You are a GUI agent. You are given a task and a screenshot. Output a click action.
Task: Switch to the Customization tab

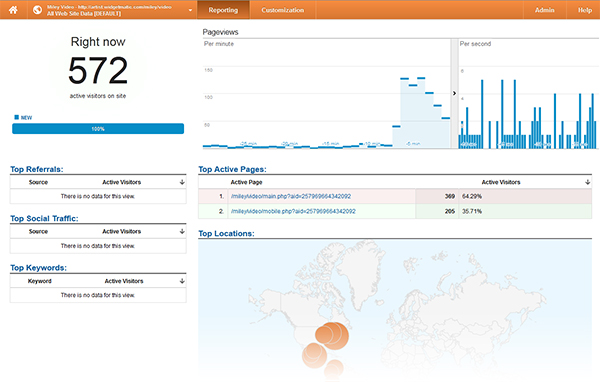(x=283, y=10)
